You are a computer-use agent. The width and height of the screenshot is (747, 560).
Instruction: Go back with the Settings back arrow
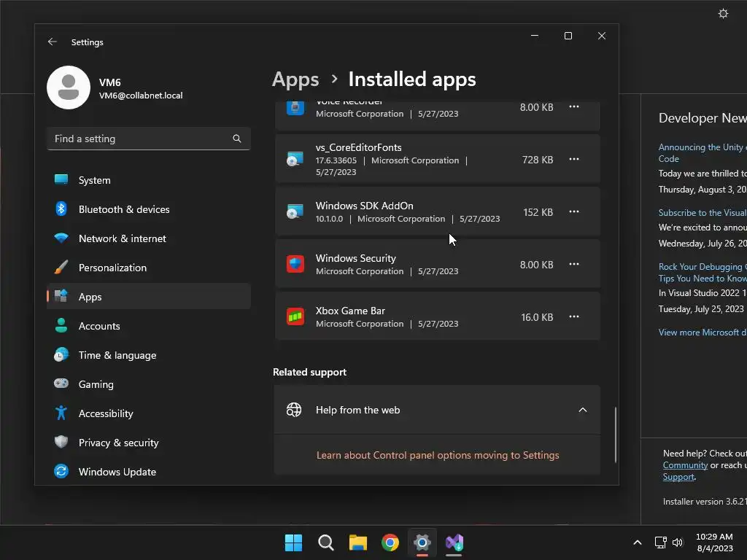53,42
